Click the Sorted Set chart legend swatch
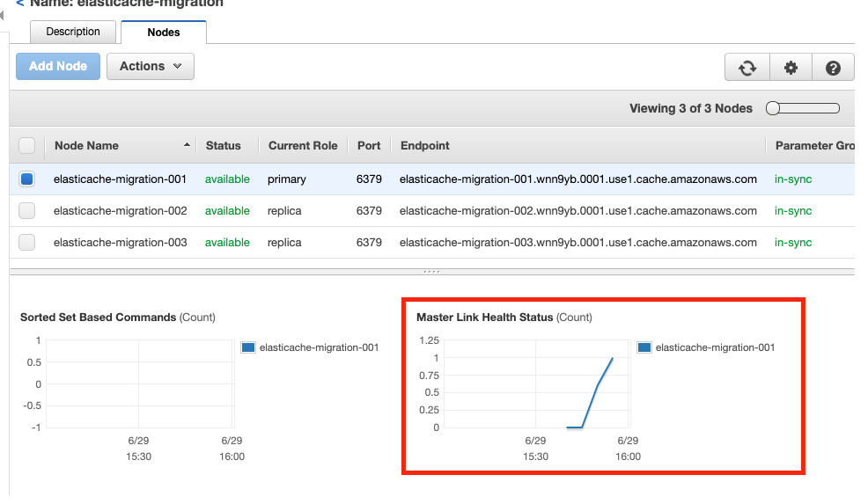This screenshot has height=504, width=868. point(248,347)
